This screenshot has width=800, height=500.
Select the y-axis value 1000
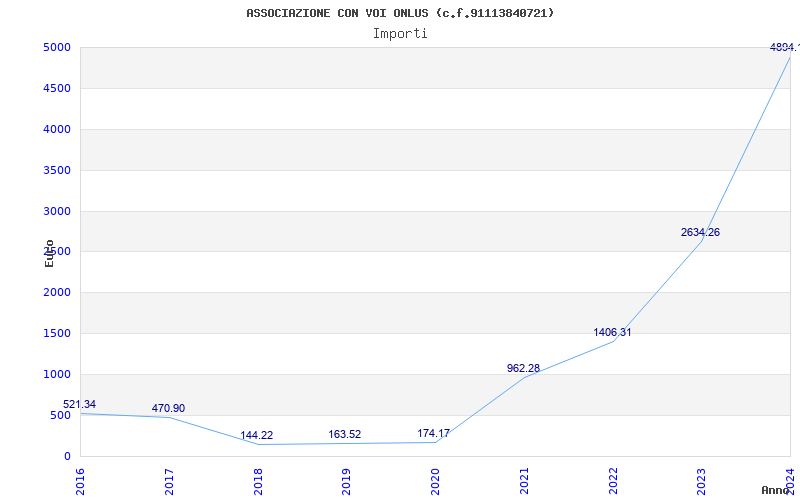pyautogui.click(x=57, y=374)
